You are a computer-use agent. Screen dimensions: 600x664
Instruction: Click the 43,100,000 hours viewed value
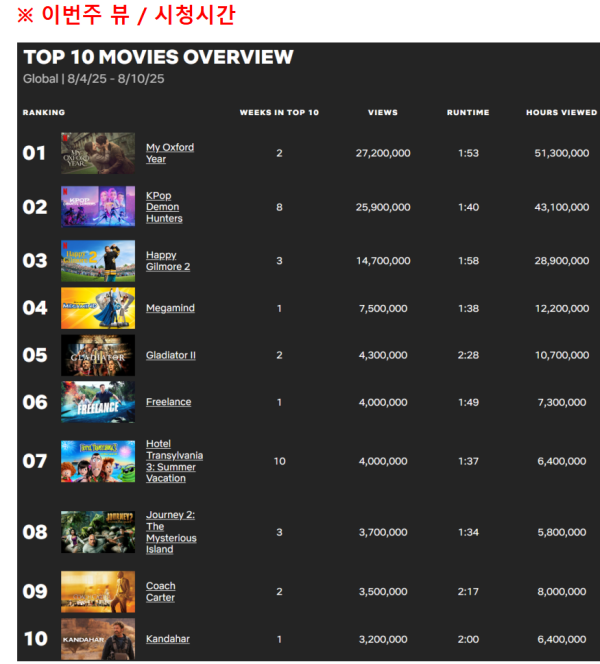tap(561, 207)
